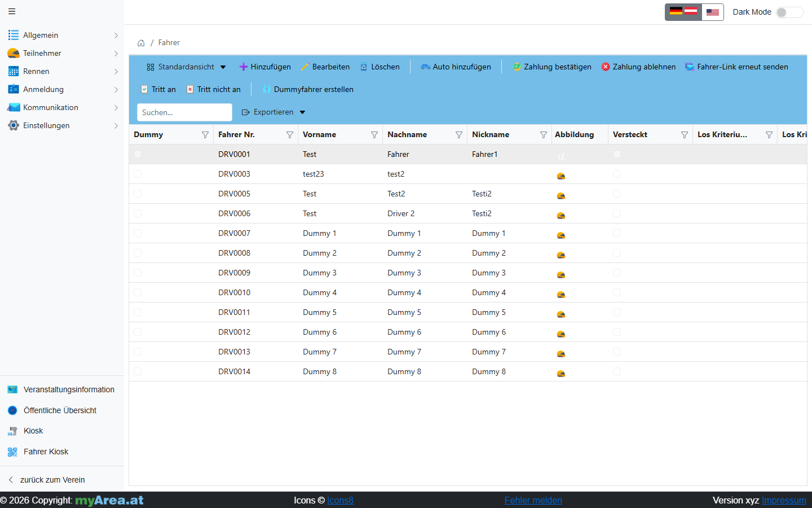The height and width of the screenshot is (508, 812).
Task: Open the filter on the Nickname column
Action: coord(544,135)
